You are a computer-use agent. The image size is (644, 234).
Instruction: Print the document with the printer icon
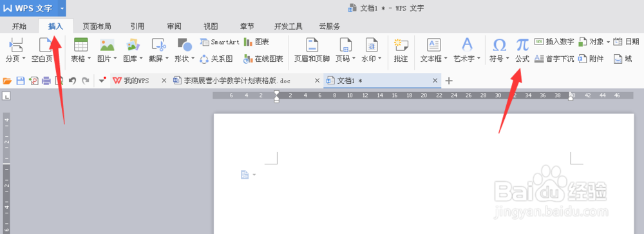tap(46, 81)
